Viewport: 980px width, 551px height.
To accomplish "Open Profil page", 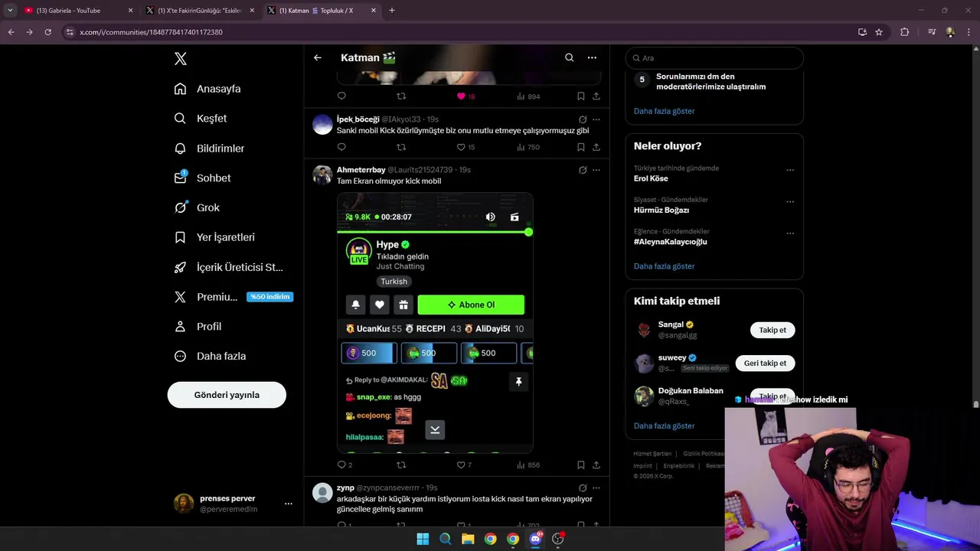I will pyautogui.click(x=198, y=326).
